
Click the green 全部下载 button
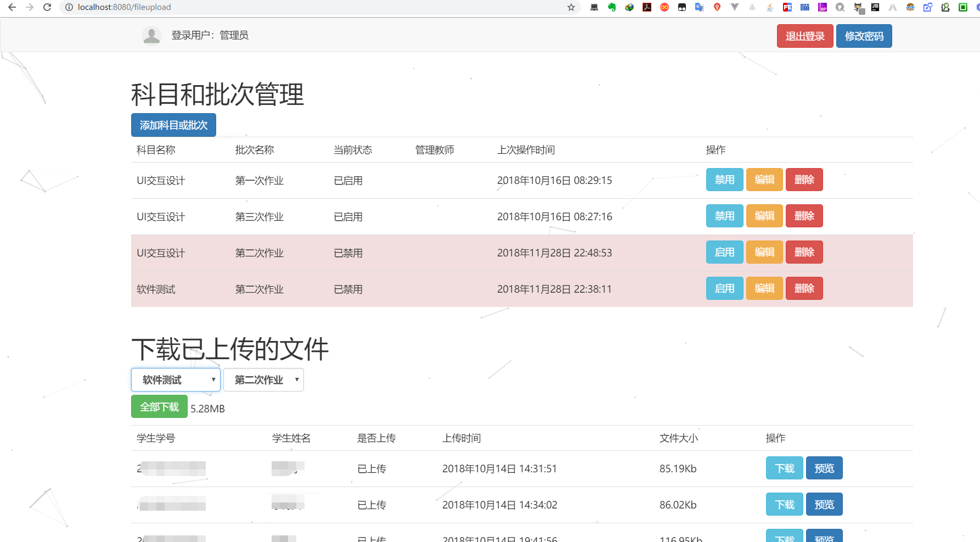pyautogui.click(x=159, y=406)
